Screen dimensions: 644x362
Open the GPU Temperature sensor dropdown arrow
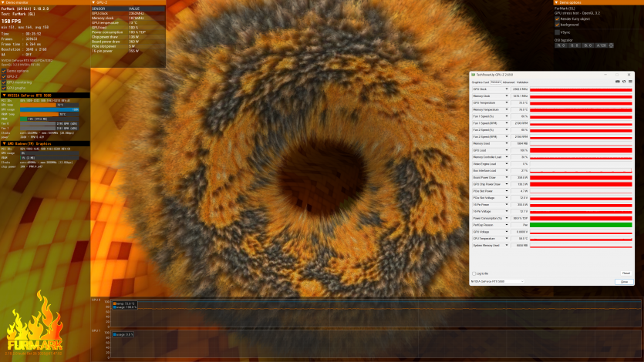[507, 102]
